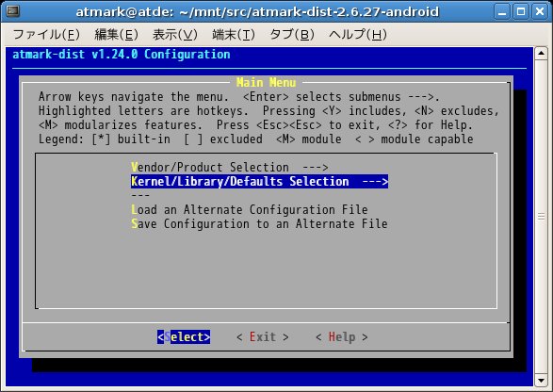Open the ヘルプ(H) menu
553x392 pixels.
pos(358,34)
